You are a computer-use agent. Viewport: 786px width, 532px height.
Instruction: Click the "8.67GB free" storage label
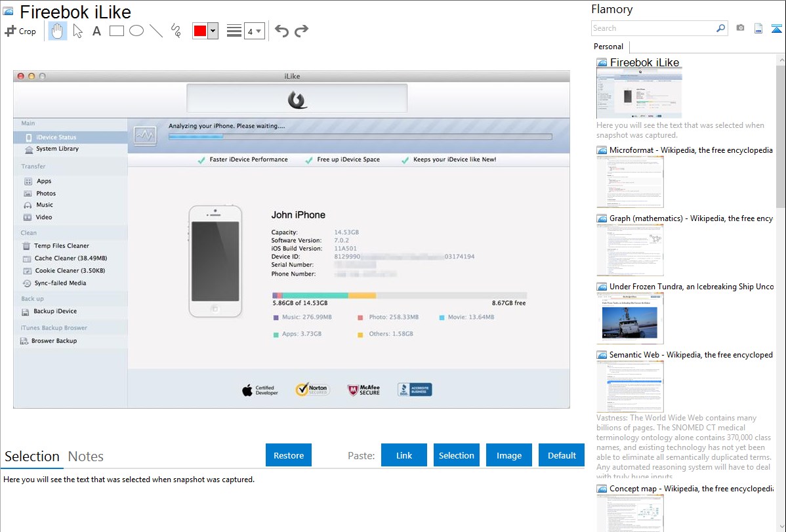[508, 303]
